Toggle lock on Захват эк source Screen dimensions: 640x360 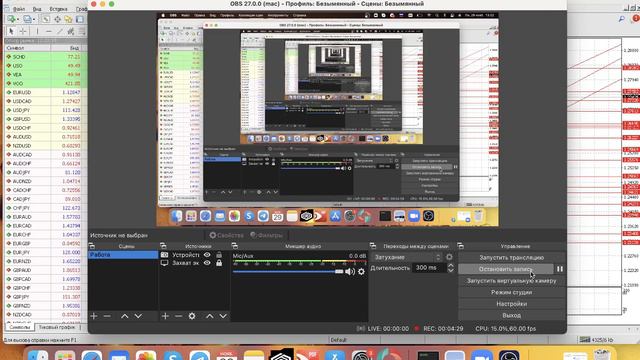[219, 263]
